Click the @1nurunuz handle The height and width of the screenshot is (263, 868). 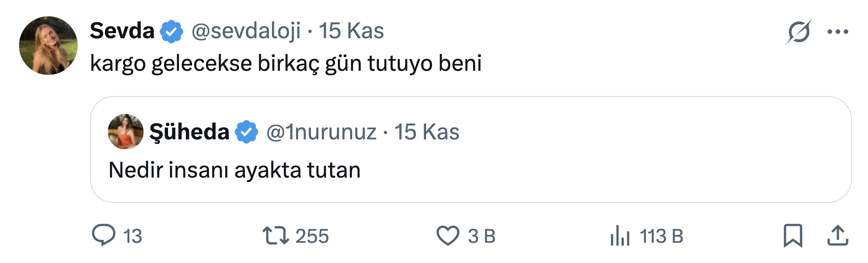coord(321,132)
